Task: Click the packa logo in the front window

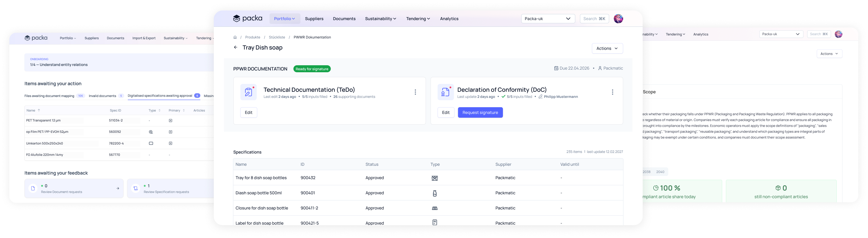Action: 248,18
